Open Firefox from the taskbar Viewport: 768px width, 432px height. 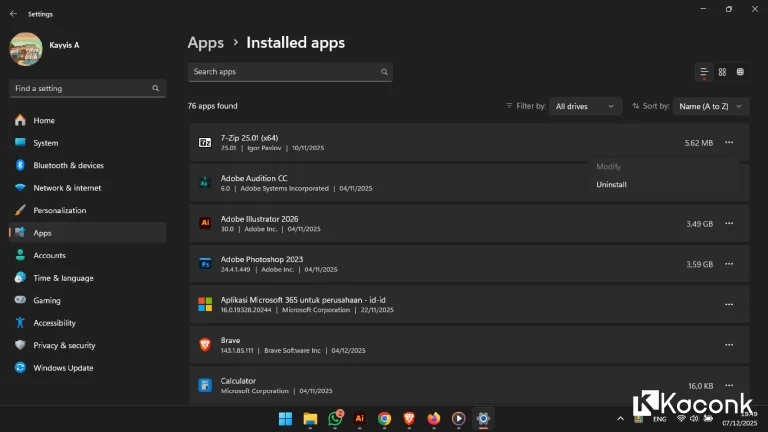coord(433,419)
